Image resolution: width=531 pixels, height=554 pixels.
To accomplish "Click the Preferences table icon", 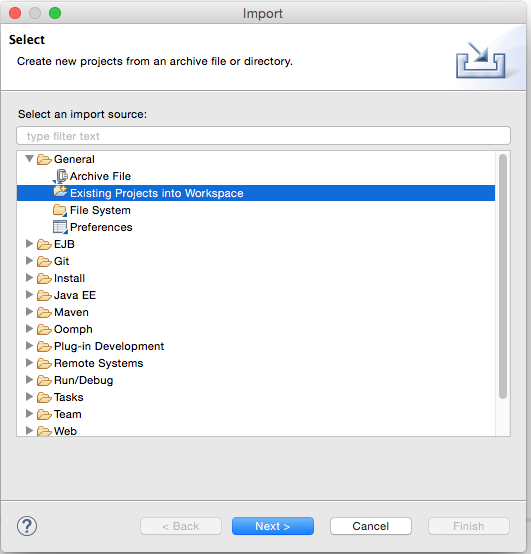I will click(x=60, y=227).
